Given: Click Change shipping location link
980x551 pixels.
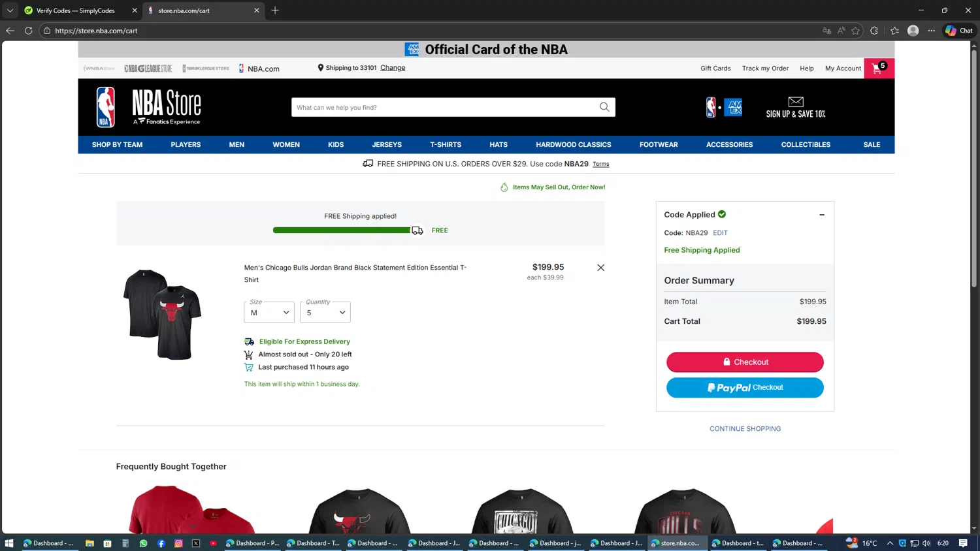Looking at the screenshot, I should [x=393, y=68].
